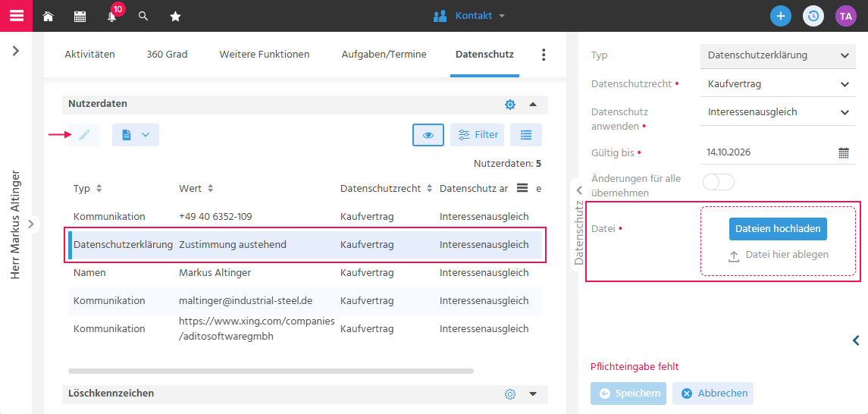Go to the home dashboard icon
Image resolution: width=868 pixels, height=414 pixels.
click(49, 16)
